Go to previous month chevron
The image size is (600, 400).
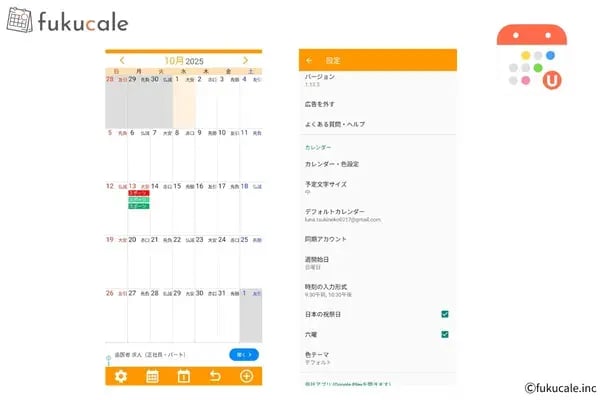(122, 61)
